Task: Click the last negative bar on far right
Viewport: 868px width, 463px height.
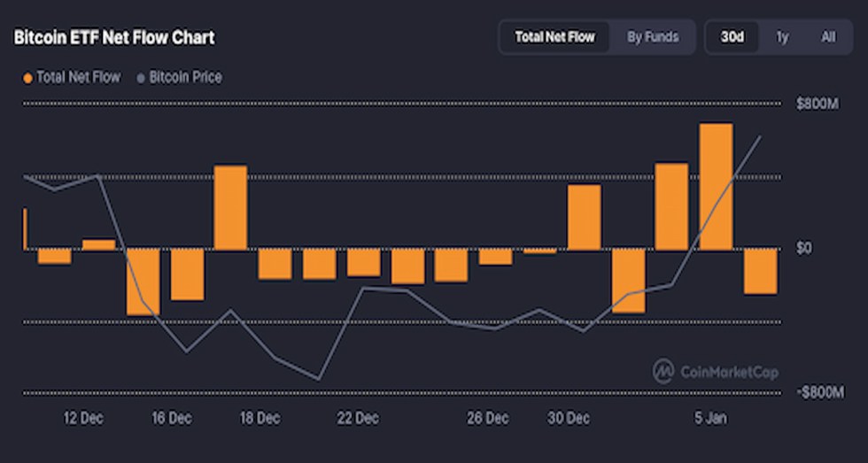Action: [760, 271]
